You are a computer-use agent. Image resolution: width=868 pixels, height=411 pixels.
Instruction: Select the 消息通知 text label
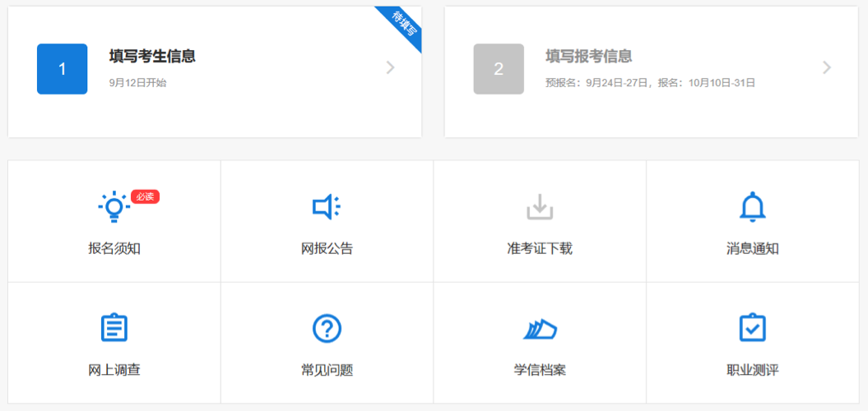click(752, 249)
